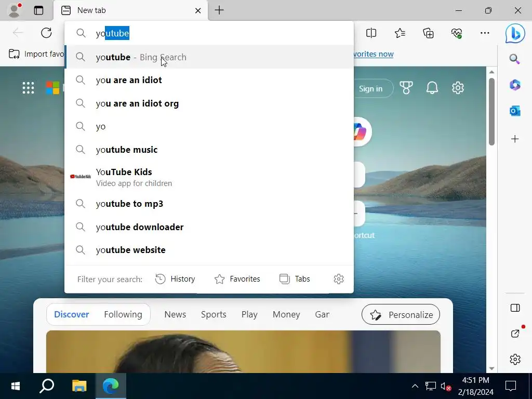Open the Money feed tab
Viewport: 532px width, 399px height.
286,314
